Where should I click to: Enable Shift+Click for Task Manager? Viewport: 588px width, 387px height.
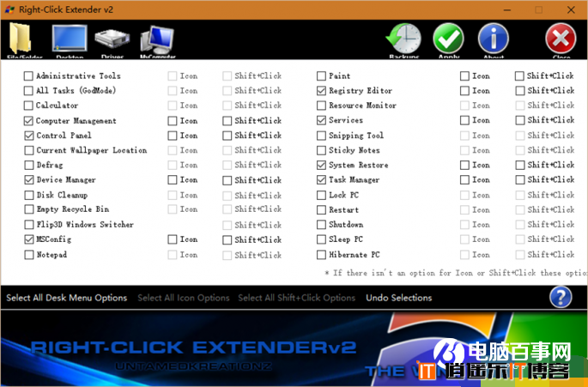click(x=519, y=180)
